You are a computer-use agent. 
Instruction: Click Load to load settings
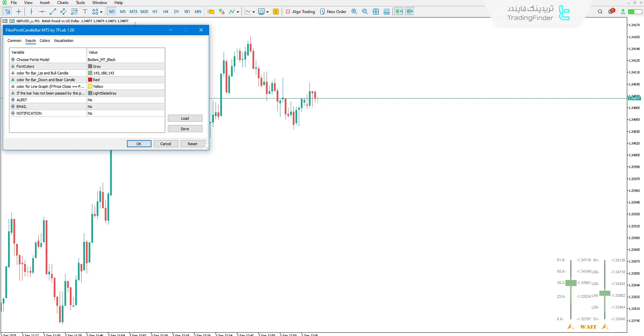coord(185,118)
